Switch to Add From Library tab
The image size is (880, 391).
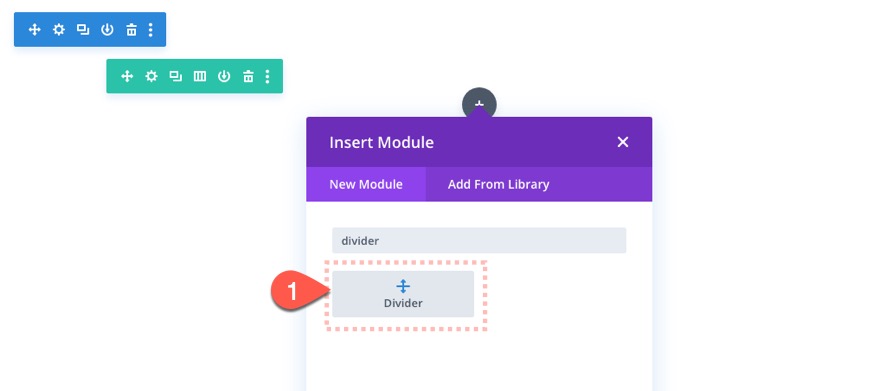[498, 184]
